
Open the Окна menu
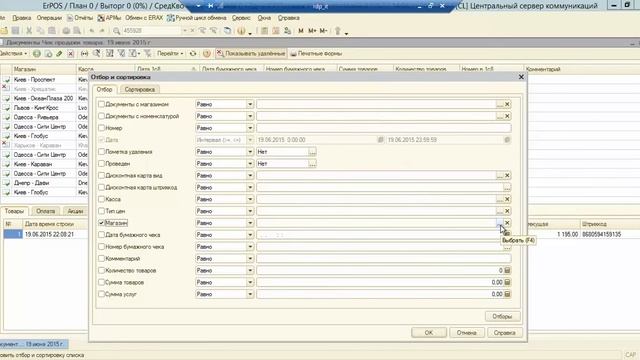264,18
